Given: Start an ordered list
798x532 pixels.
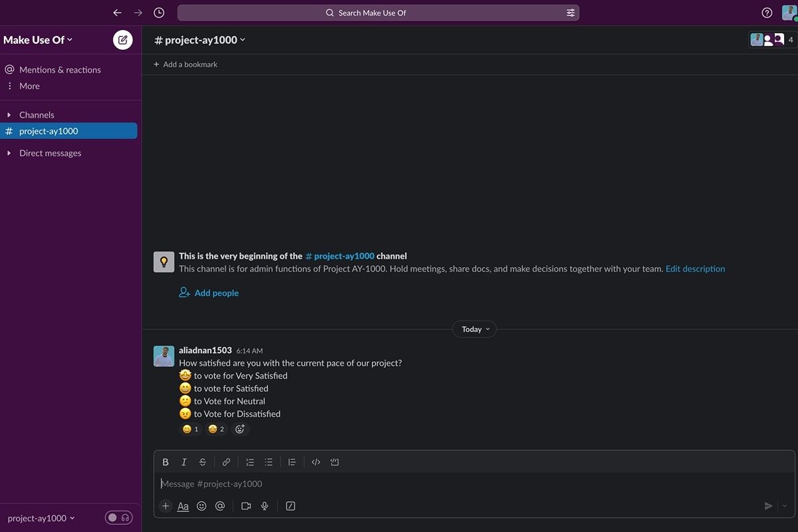Looking at the screenshot, I should (250, 462).
